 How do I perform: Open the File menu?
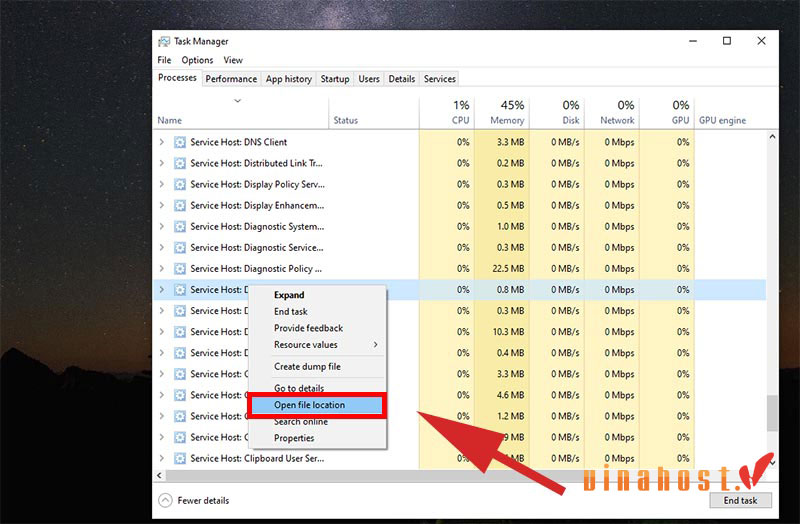[x=164, y=60]
